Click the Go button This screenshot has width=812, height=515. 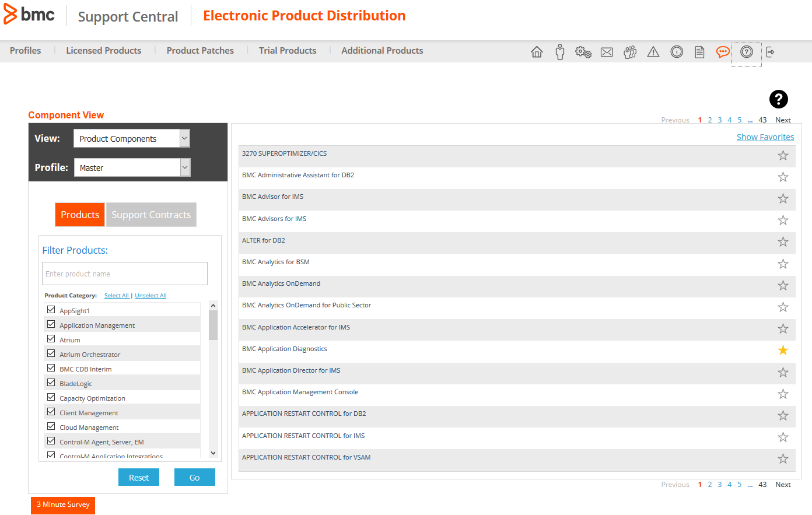[x=194, y=477]
